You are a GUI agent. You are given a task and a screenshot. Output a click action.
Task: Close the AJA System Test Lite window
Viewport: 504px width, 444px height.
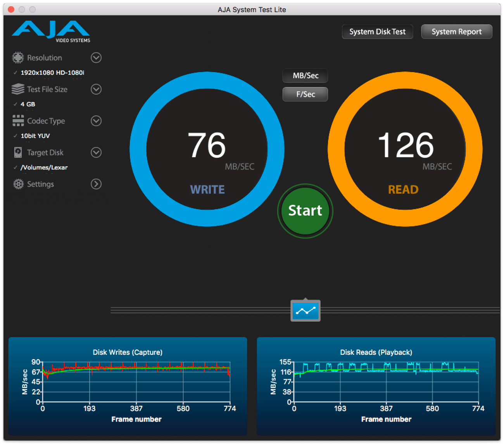click(11, 9)
